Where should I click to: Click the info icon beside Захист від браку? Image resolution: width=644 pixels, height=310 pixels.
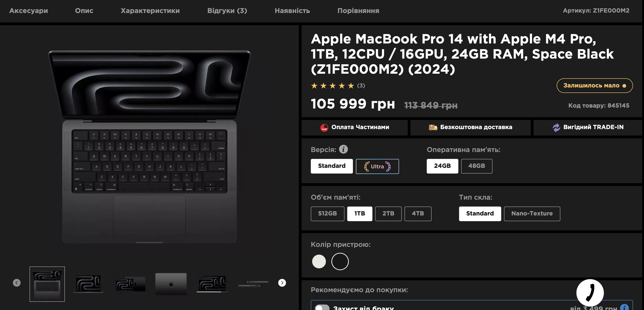pos(624,307)
